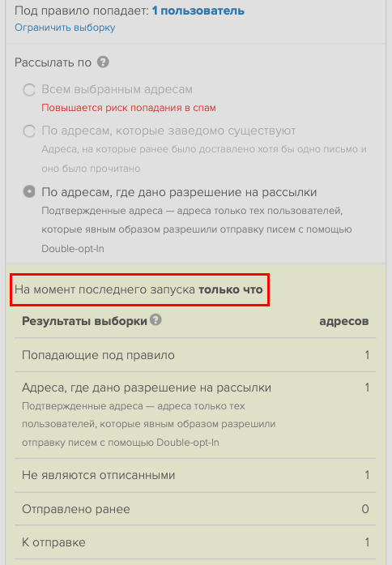
Task: Select the "Адреса, где дано разрешение на рассылки" result row
Action: [195, 415]
